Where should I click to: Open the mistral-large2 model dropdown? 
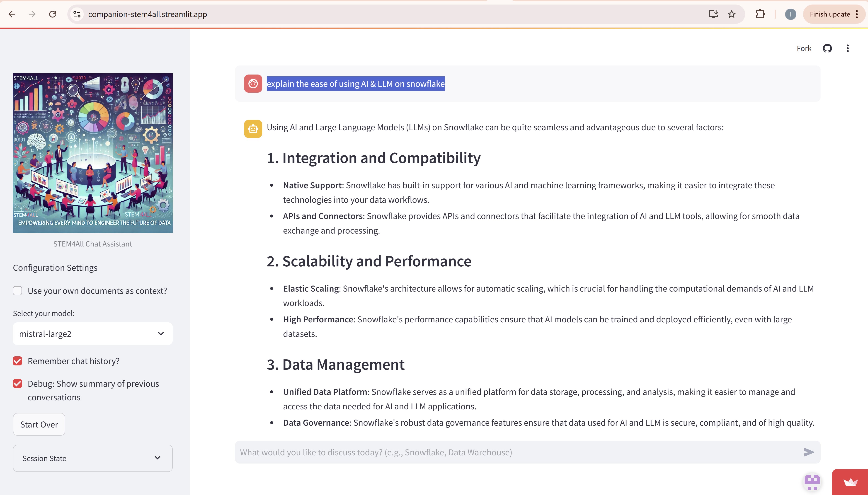click(92, 334)
